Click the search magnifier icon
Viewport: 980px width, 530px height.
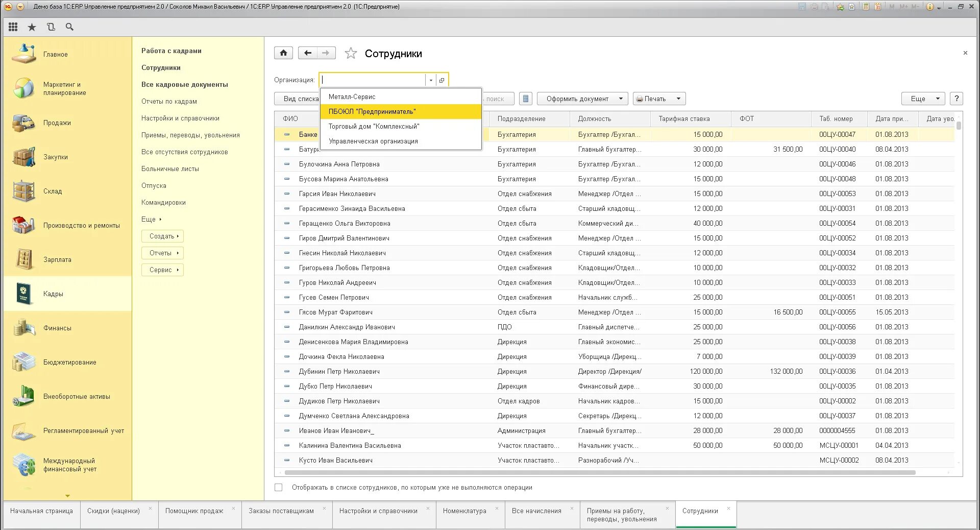(x=69, y=27)
